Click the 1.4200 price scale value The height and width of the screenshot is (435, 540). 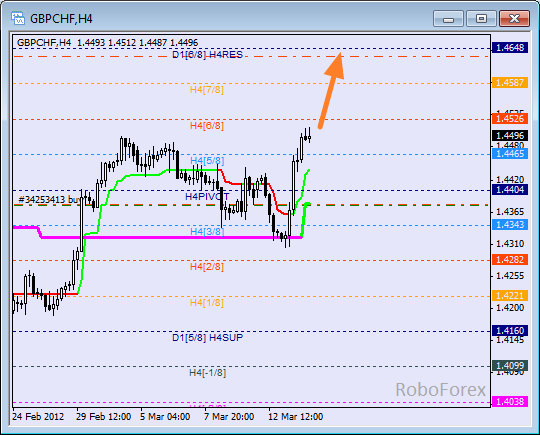[x=510, y=308]
